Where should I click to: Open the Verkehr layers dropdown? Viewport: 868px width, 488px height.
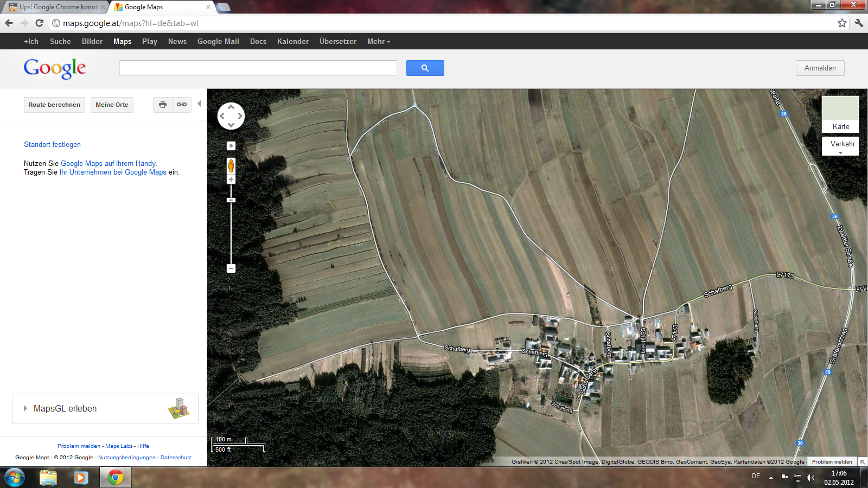pos(840,146)
